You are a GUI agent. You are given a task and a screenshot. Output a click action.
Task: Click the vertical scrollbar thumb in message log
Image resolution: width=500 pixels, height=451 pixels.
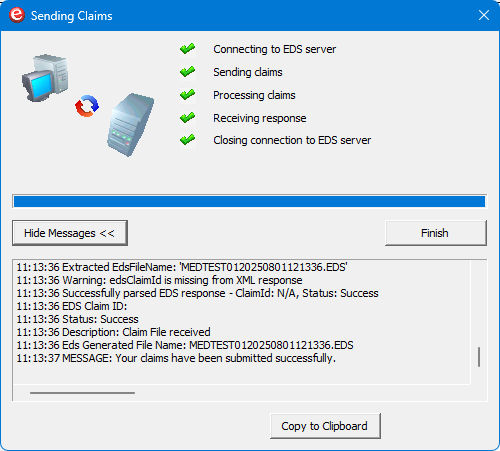[479, 357]
